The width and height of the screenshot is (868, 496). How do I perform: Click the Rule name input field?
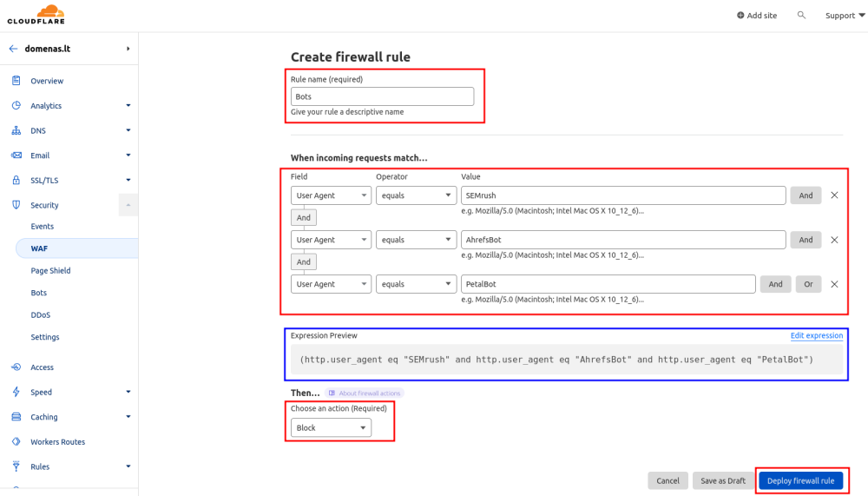pos(383,96)
